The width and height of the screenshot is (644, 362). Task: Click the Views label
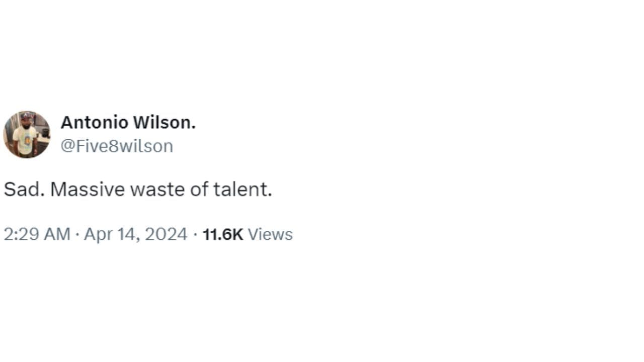pyautogui.click(x=270, y=234)
